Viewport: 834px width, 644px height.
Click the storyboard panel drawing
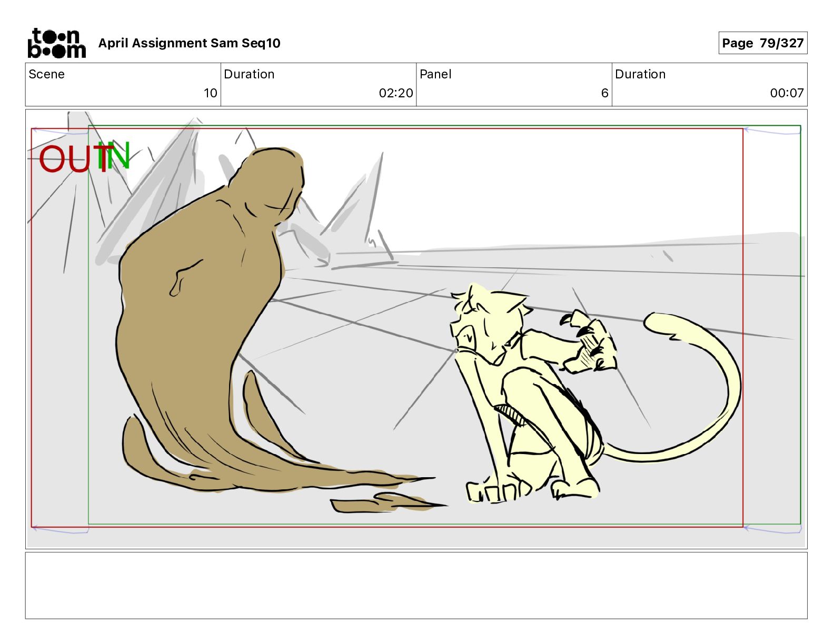tap(416, 329)
